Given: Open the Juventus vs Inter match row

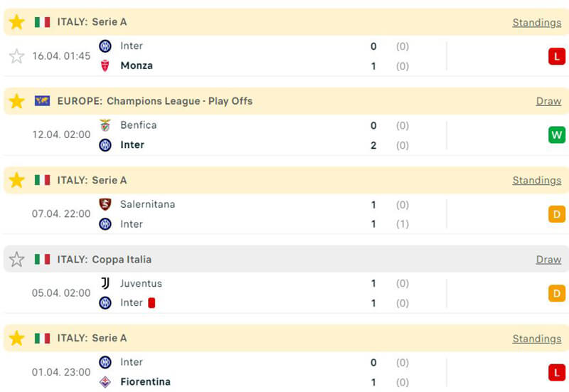Looking at the screenshot, I should [x=284, y=293].
